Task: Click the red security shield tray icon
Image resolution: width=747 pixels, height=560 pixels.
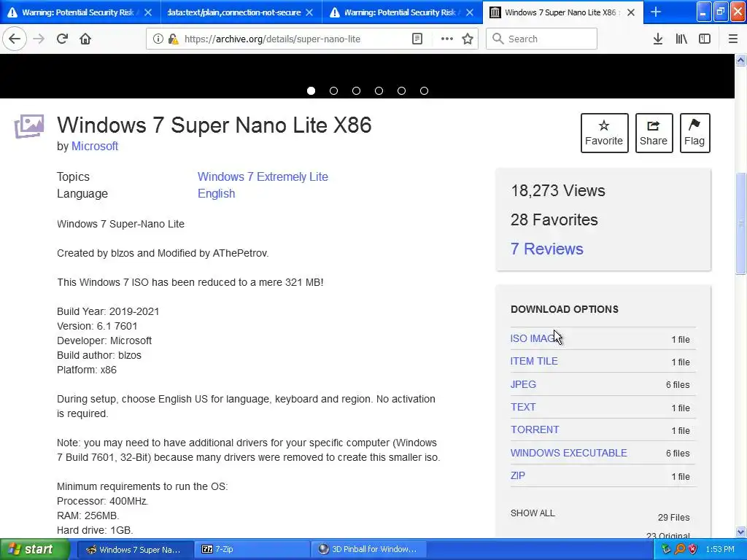Action: pos(693,549)
